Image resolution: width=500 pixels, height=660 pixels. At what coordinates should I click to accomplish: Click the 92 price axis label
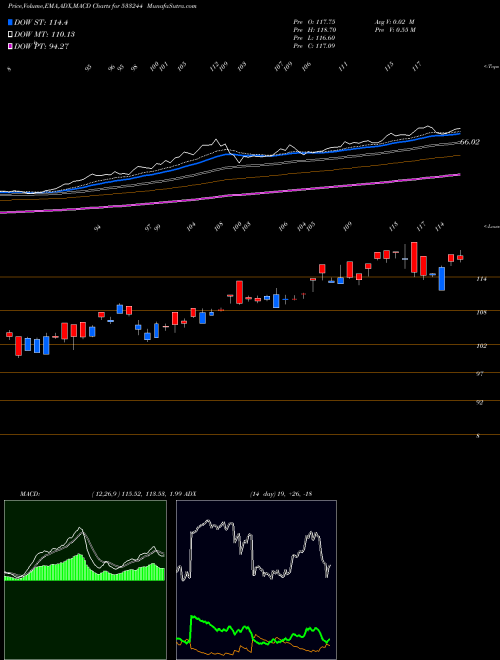[x=479, y=402]
